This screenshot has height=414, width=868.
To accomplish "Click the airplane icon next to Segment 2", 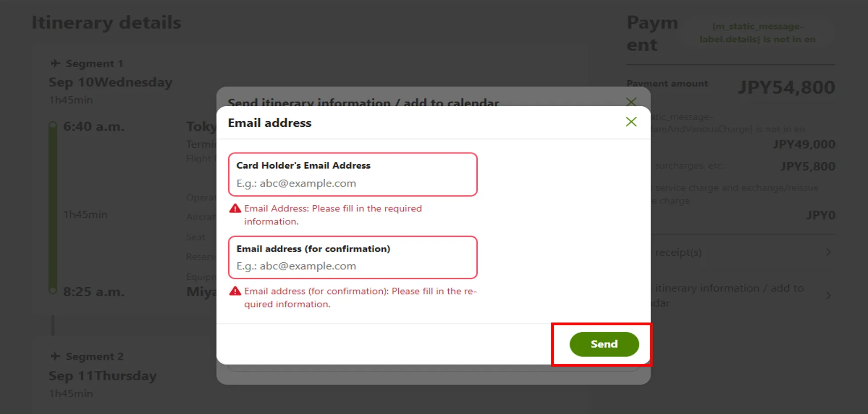I will click(55, 356).
